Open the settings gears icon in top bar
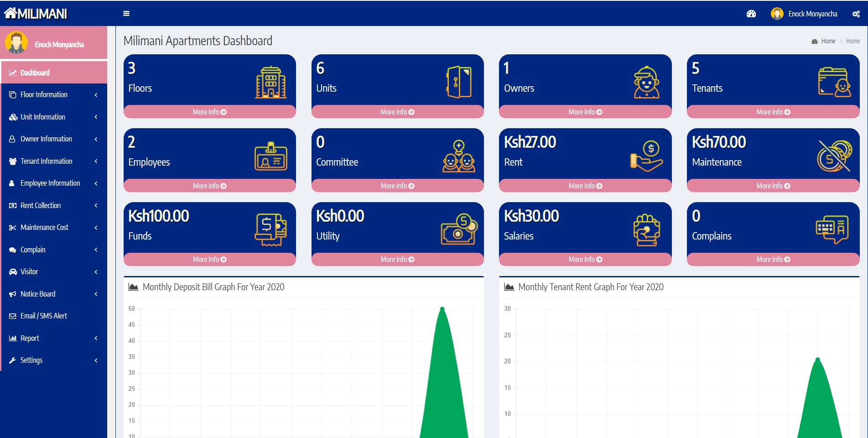 (856, 14)
